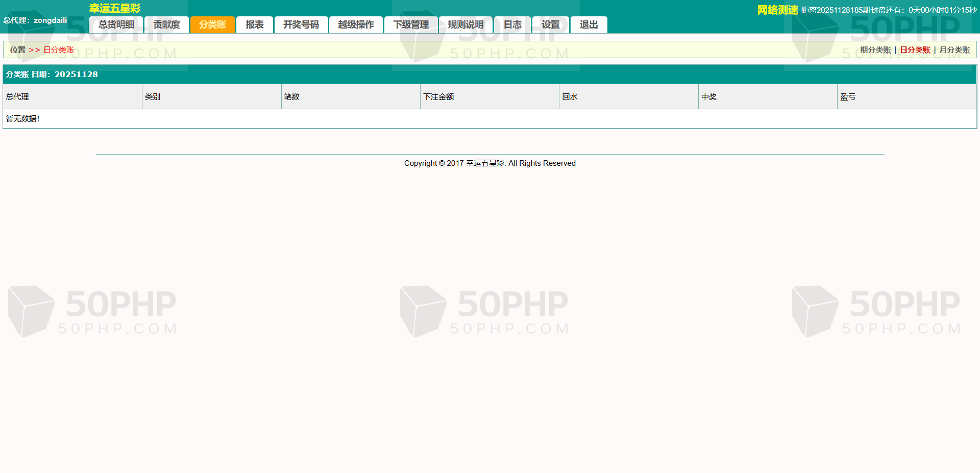The width and height of the screenshot is (980, 473).
Task: Open the 月分类账 view link
Action: click(x=954, y=50)
